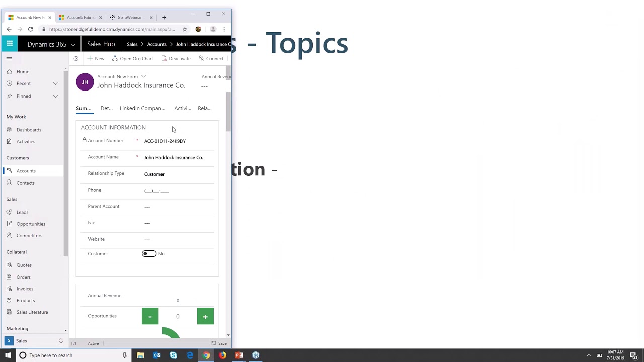Viewport: 644px width, 362px height.
Task: Click the Accounts breadcrumb link
Action: (156, 44)
